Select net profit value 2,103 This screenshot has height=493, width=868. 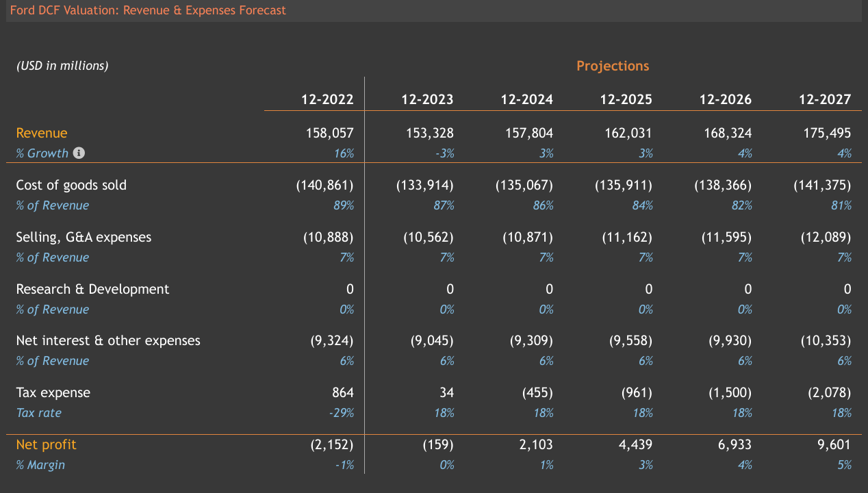535,444
